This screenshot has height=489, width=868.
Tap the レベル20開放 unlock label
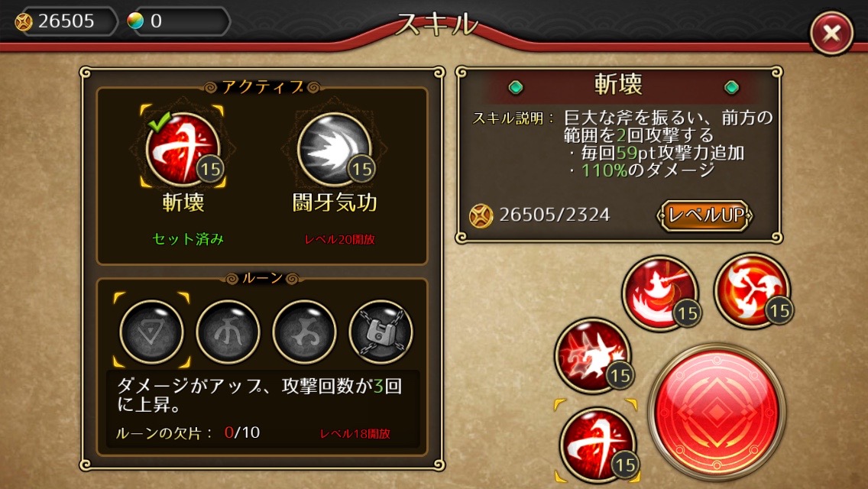(340, 239)
